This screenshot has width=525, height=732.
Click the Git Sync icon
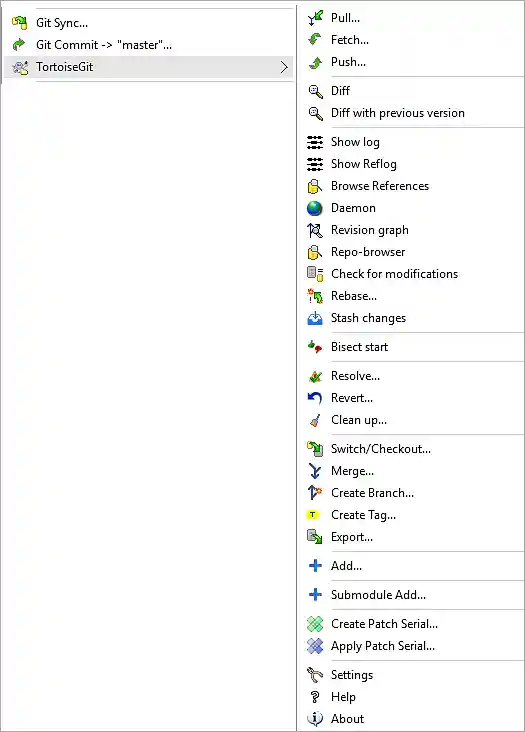(x=20, y=22)
